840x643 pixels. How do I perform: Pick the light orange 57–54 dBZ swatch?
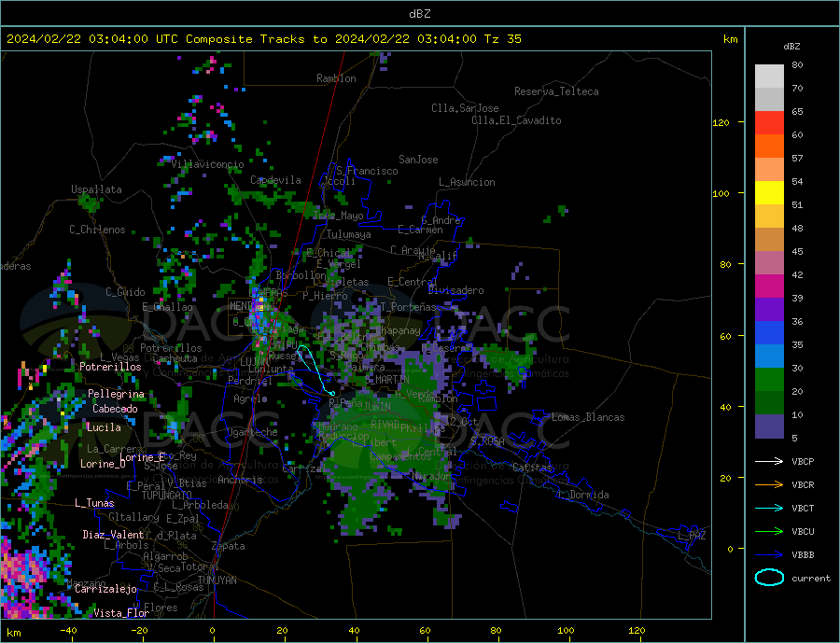click(769, 169)
